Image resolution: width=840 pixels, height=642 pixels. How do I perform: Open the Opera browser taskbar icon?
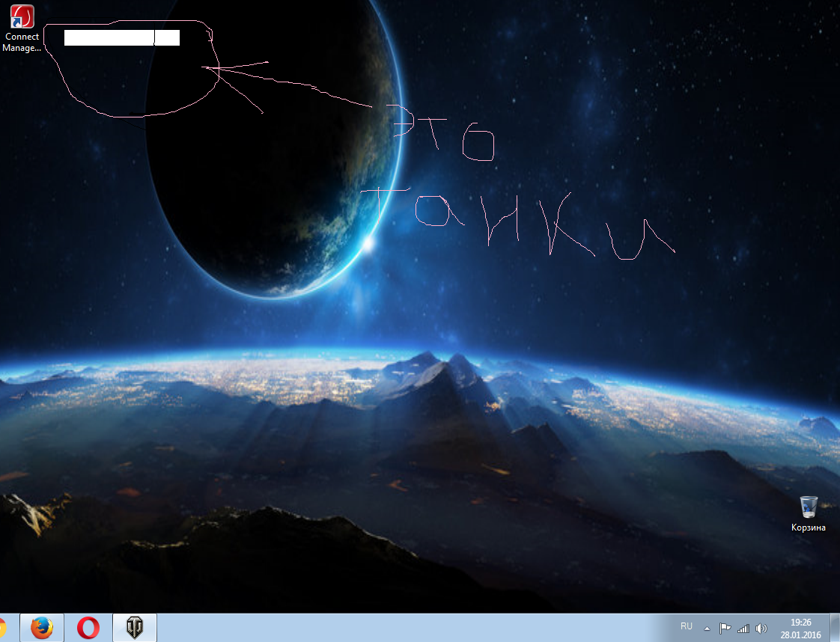tap(88, 627)
